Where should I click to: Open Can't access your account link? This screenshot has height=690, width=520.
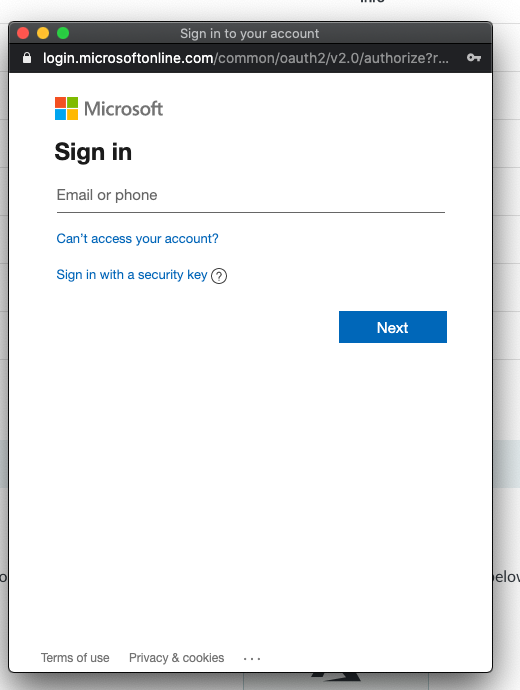(x=137, y=239)
